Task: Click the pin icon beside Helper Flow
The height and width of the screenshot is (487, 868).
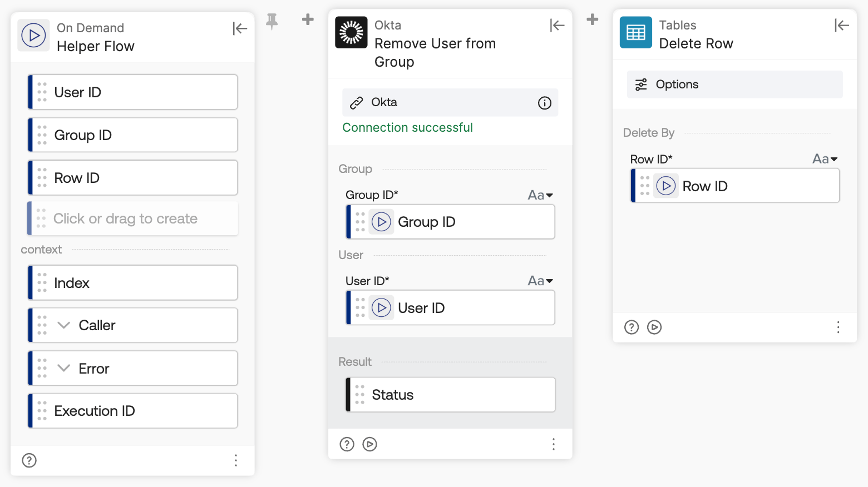Action: tap(272, 21)
